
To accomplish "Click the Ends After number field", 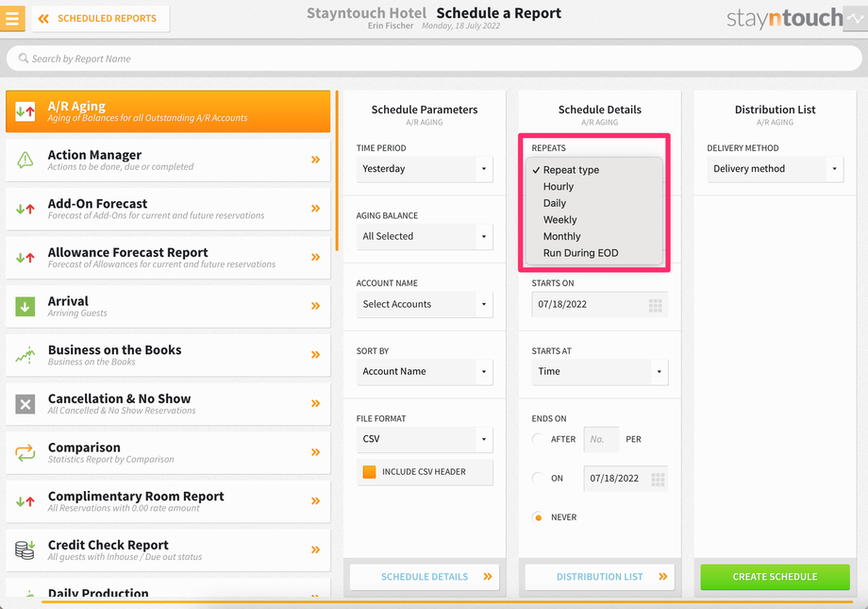I will (601, 439).
